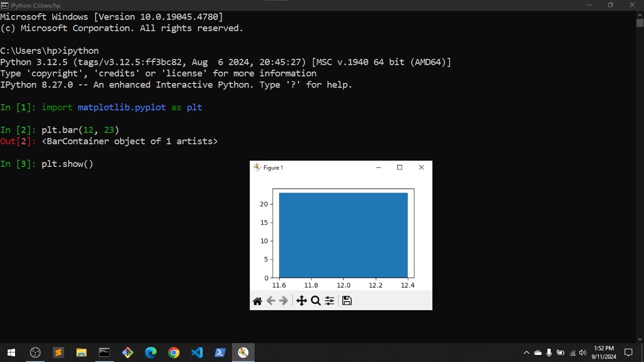The width and height of the screenshot is (644, 362).
Task: Open the Git app on the taskbar
Action: point(128,352)
